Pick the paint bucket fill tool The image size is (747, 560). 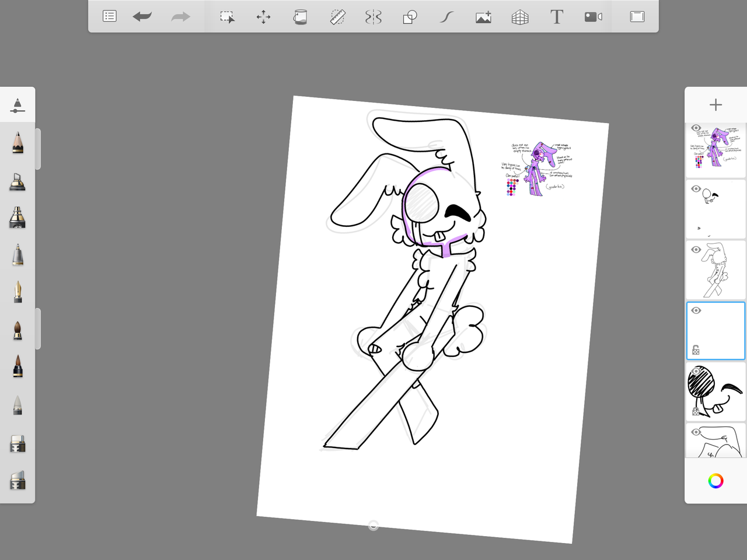coord(300,17)
